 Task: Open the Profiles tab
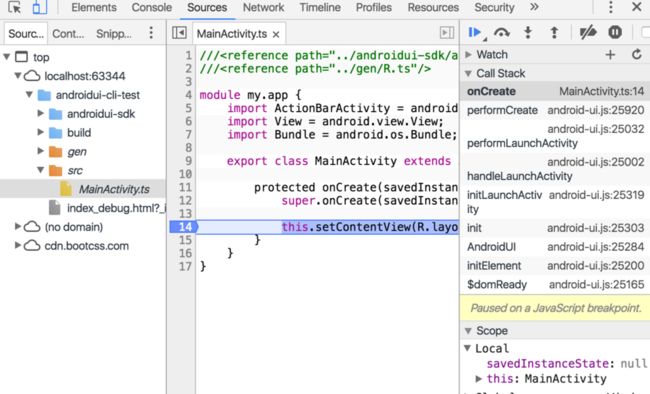pos(374,7)
